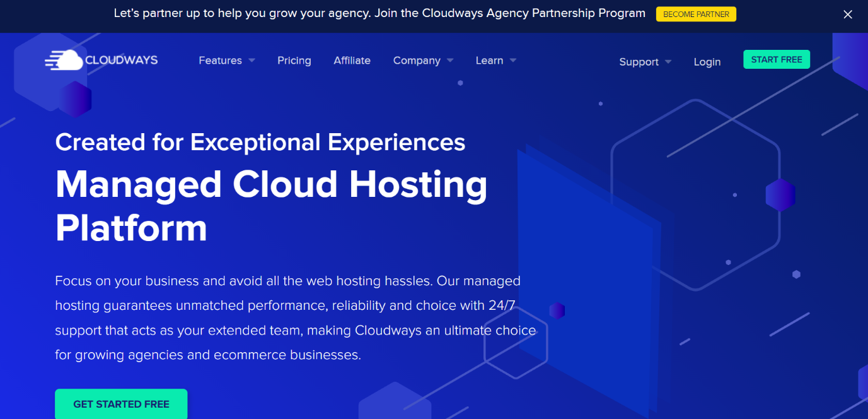
Task: Click the Cloudways cloud logo icon
Action: click(x=64, y=60)
